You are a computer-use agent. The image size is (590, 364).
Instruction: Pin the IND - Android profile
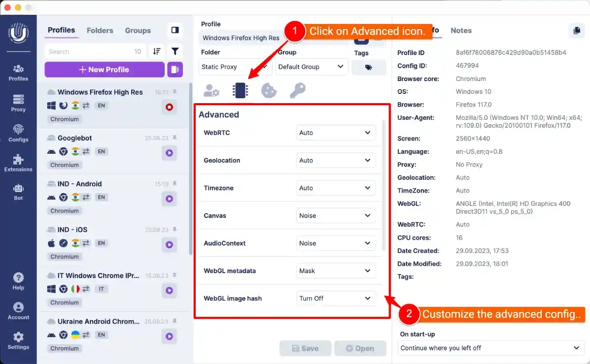point(177,184)
